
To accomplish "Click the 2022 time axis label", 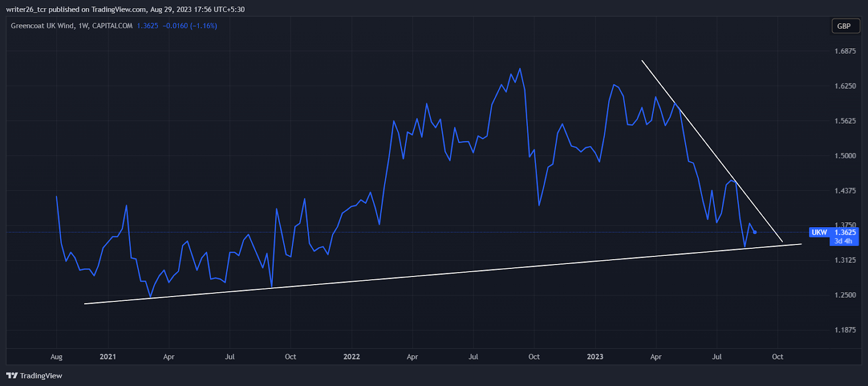I will pyautogui.click(x=352, y=357).
